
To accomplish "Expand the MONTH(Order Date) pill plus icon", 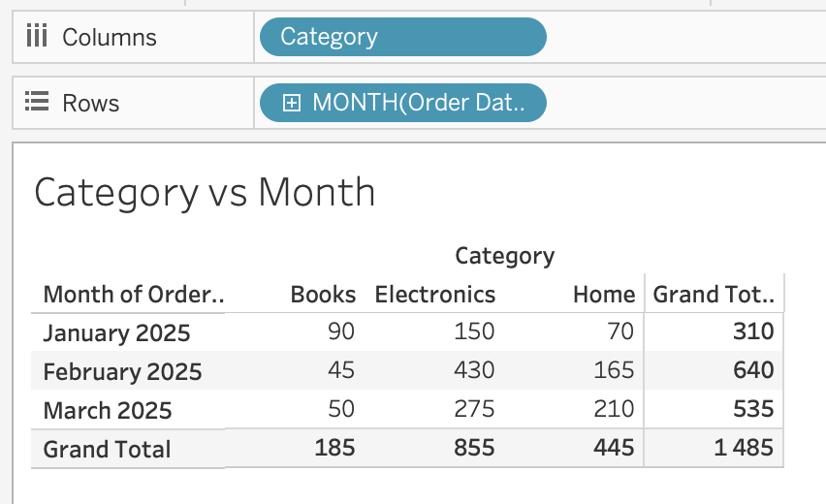I will 291,103.
